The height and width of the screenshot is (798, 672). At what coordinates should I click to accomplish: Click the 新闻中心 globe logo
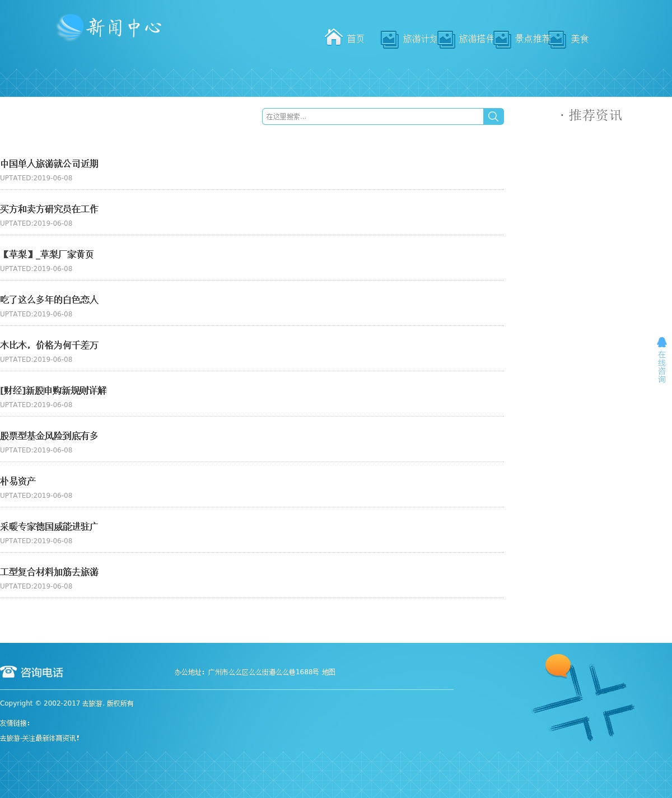tap(70, 27)
